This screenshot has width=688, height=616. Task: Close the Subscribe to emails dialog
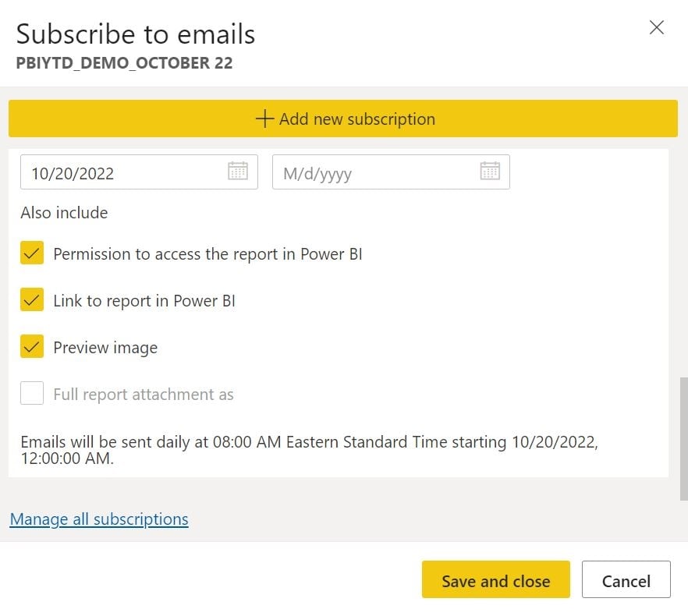click(657, 28)
